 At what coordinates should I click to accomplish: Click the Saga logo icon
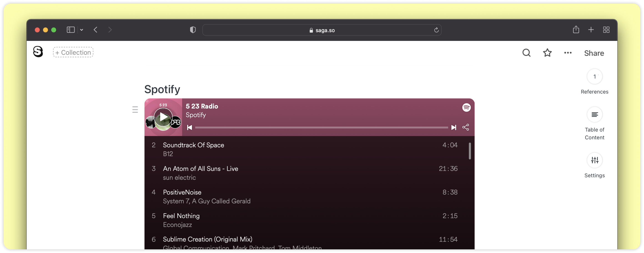(x=38, y=52)
